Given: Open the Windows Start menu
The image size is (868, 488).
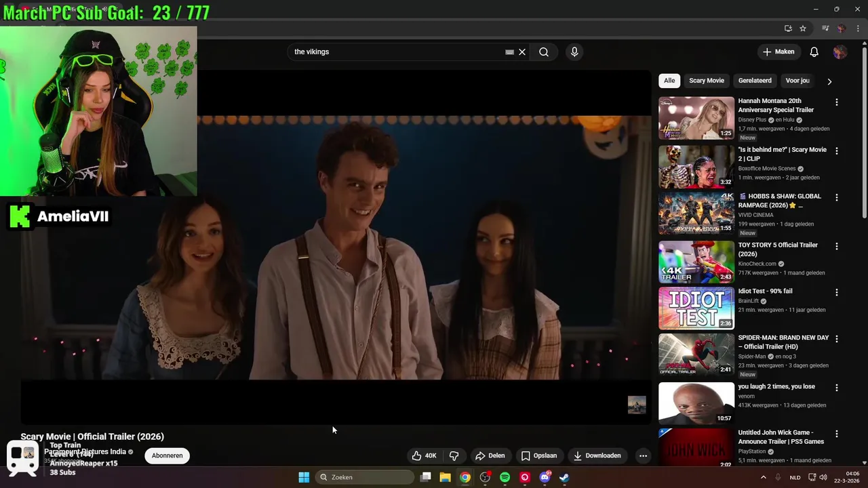Looking at the screenshot, I should 304,477.
